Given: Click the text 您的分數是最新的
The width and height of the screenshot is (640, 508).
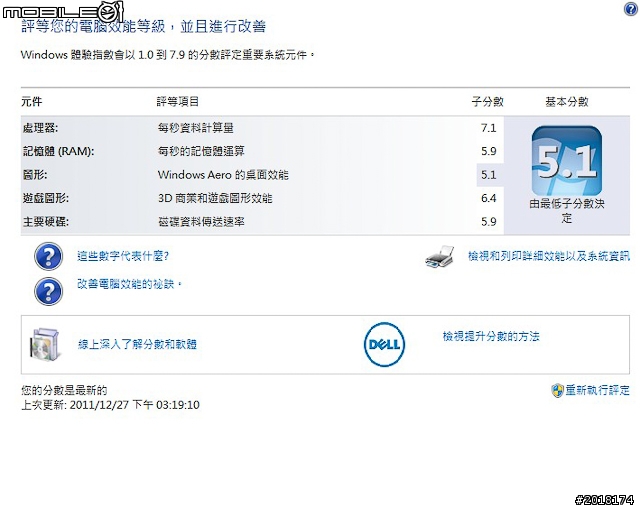Looking at the screenshot, I should [x=64, y=390].
